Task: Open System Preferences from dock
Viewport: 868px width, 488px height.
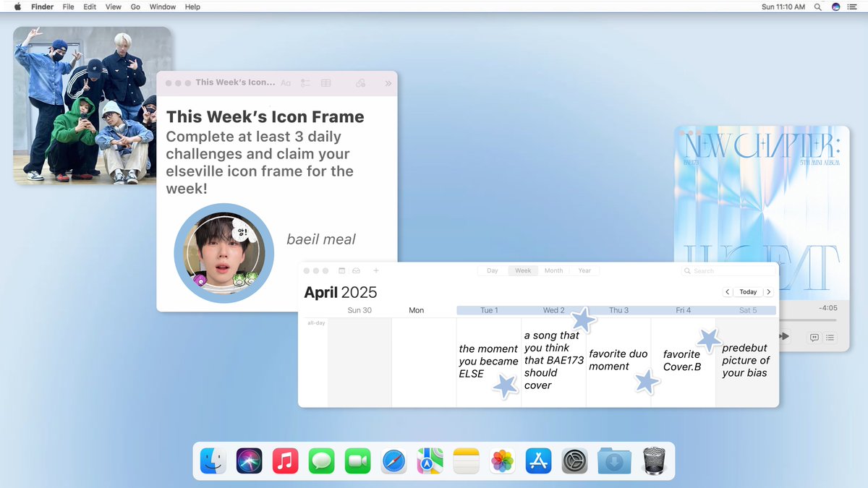Action: 575,461
